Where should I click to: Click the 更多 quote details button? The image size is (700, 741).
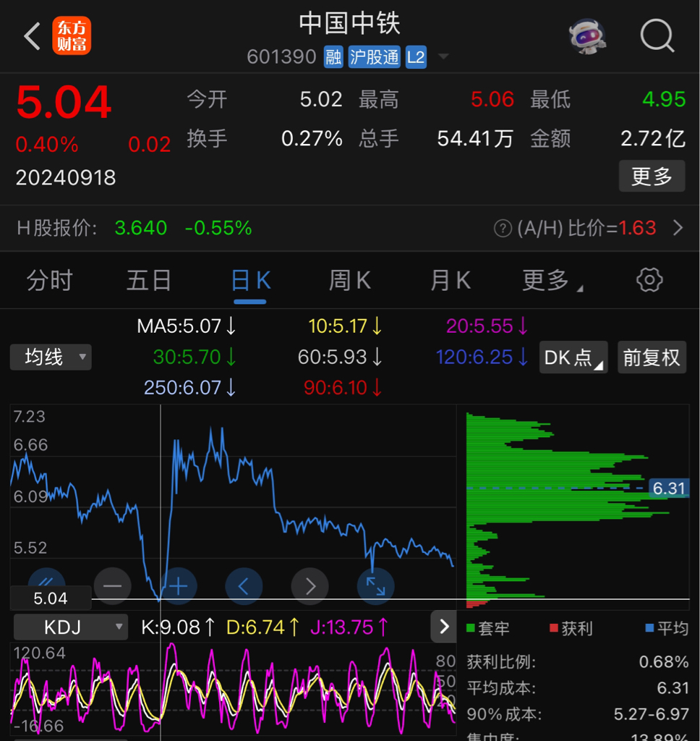tap(652, 176)
